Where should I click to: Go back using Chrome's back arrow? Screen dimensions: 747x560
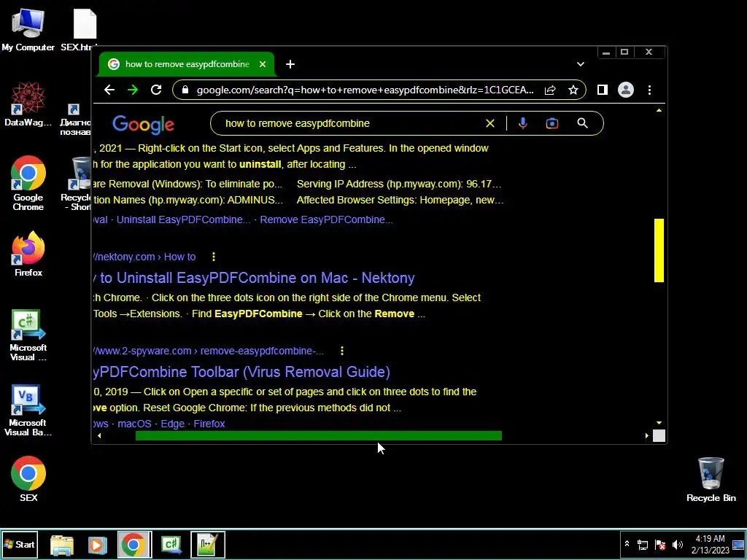point(109,90)
